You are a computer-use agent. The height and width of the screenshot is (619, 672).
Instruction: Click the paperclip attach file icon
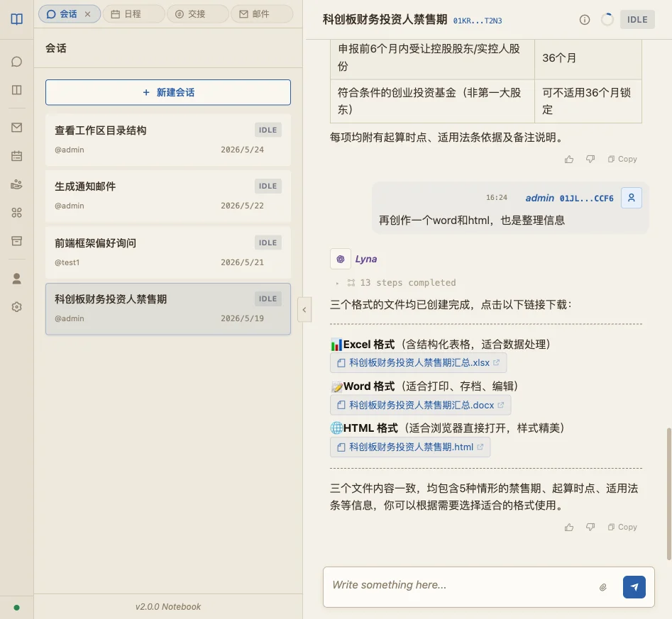pos(603,587)
